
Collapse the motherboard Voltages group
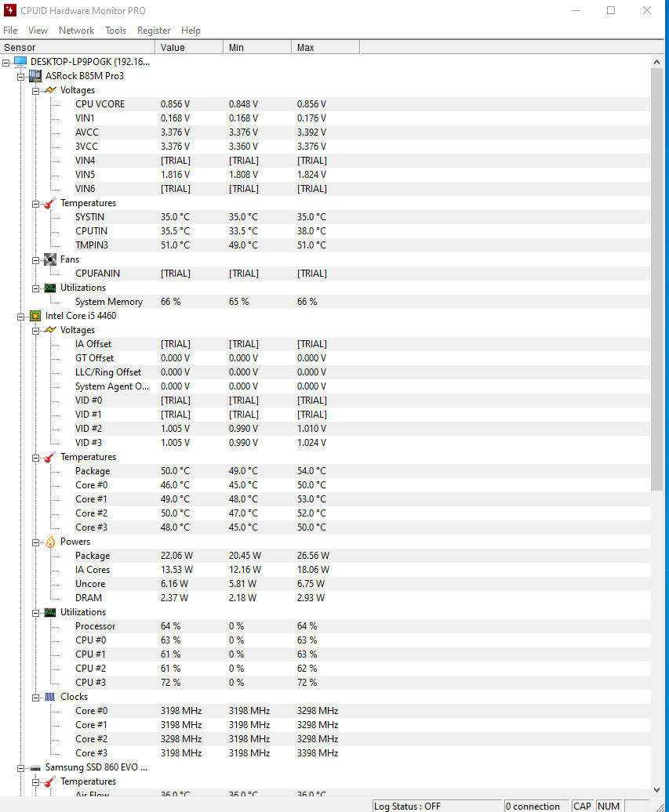click(x=35, y=91)
